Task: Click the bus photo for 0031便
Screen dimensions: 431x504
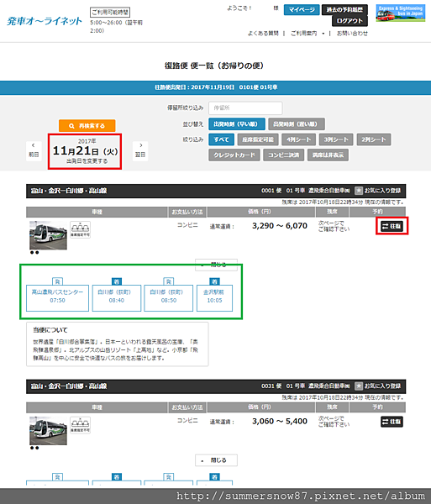Action: pyautogui.click(x=48, y=431)
